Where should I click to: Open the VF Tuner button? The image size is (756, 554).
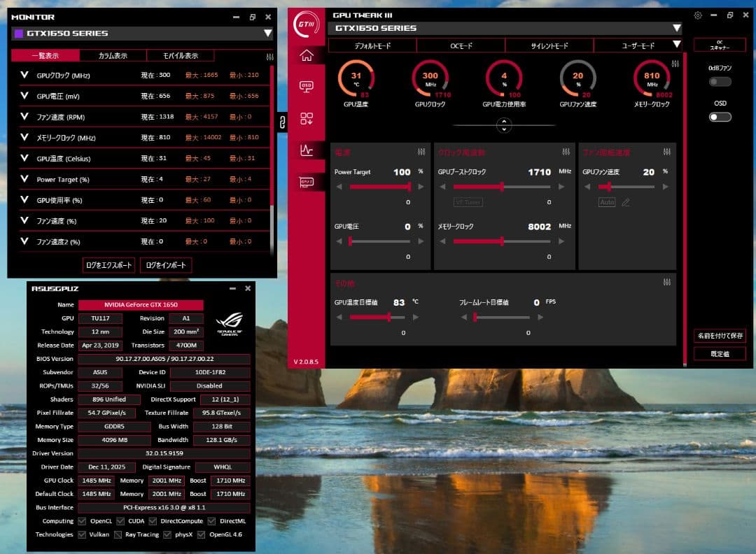[468, 202]
